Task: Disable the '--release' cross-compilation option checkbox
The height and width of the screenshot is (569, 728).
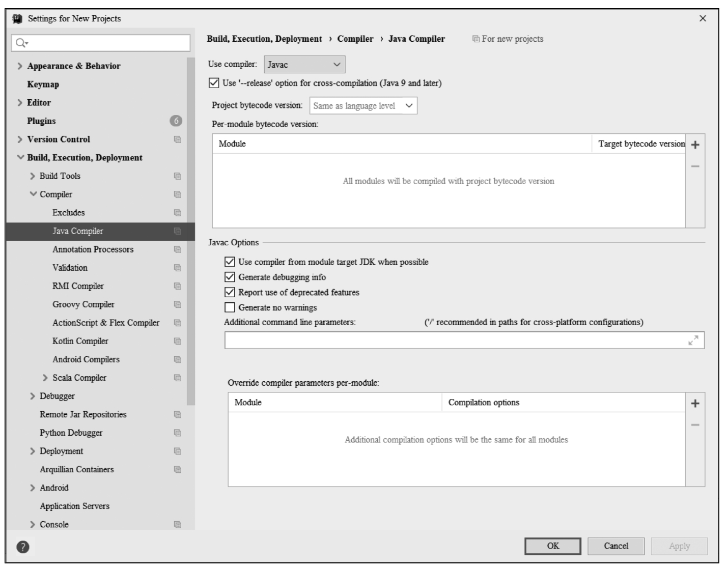Action: point(214,83)
